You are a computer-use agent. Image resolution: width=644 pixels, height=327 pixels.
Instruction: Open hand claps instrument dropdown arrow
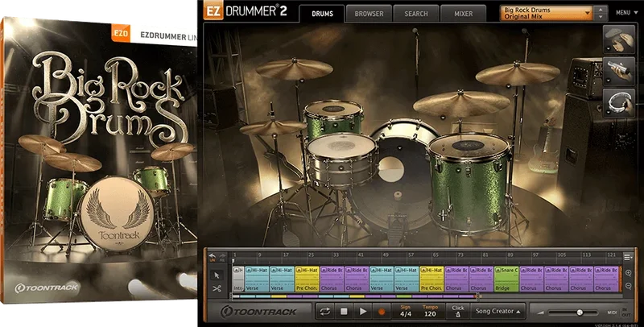[x=608, y=48]
